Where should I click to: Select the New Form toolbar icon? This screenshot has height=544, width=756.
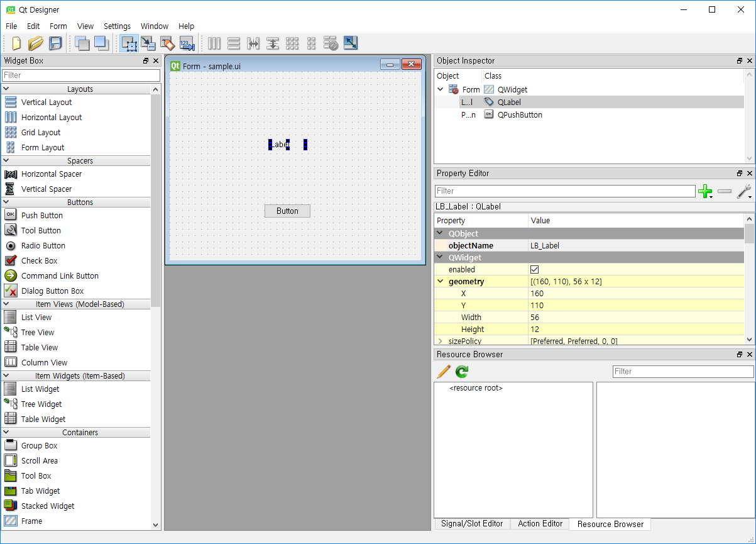[16, 43]
